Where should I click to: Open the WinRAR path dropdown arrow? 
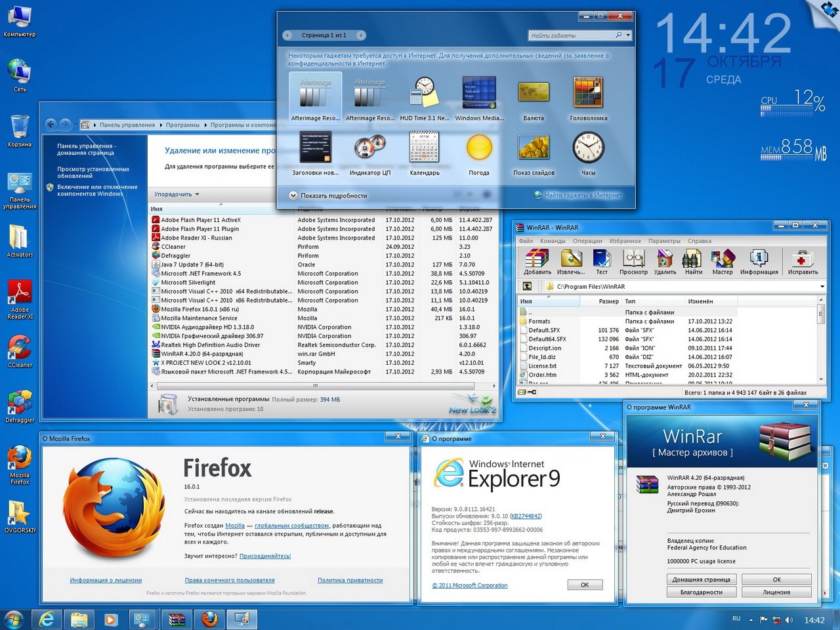click(822, 286)
